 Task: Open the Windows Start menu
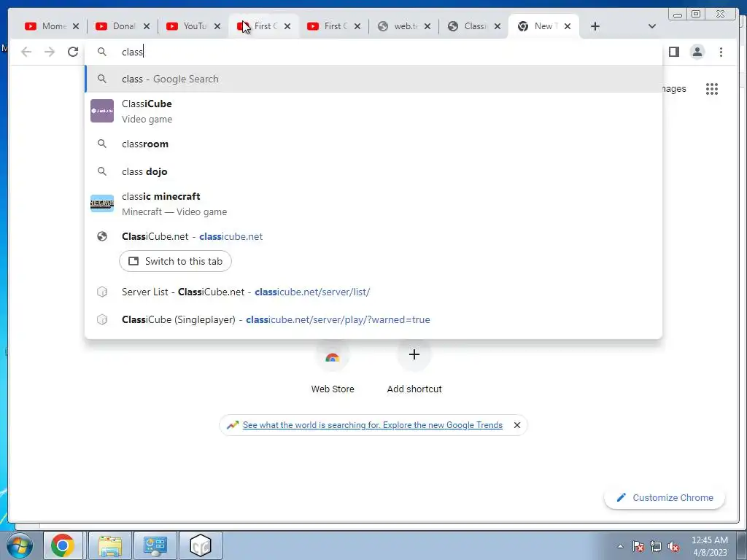coord(19,545)
